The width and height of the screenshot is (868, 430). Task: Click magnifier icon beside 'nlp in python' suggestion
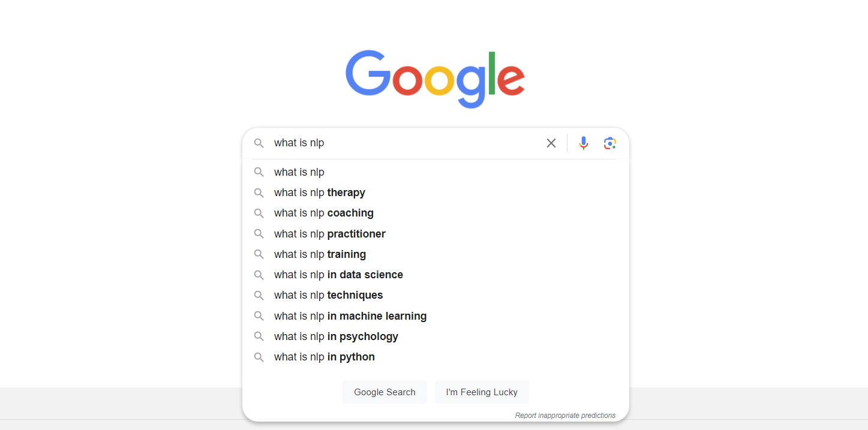coord(259,357)
